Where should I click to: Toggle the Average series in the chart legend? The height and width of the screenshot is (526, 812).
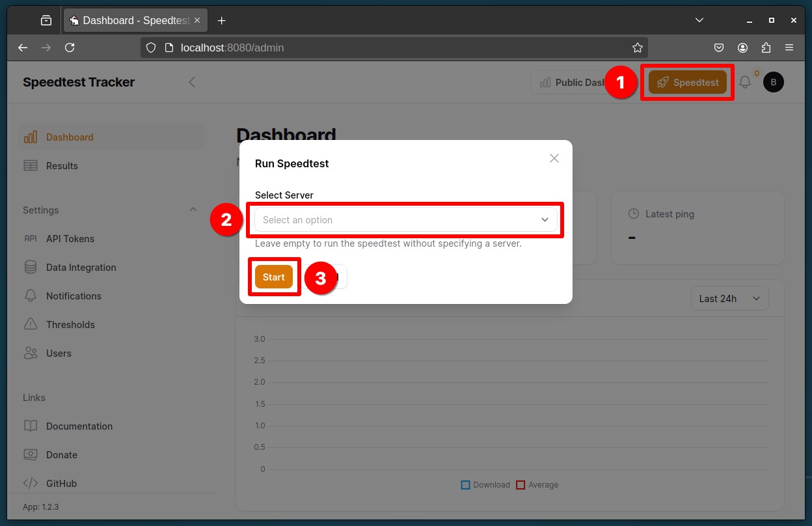click(537, 485)
